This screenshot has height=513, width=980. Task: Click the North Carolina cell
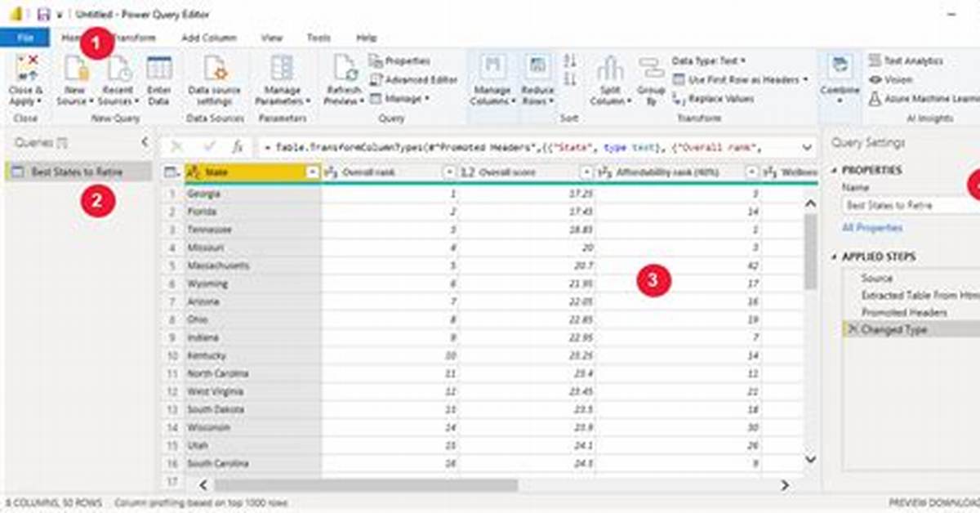pyautogui.click(x=252, y=374)
